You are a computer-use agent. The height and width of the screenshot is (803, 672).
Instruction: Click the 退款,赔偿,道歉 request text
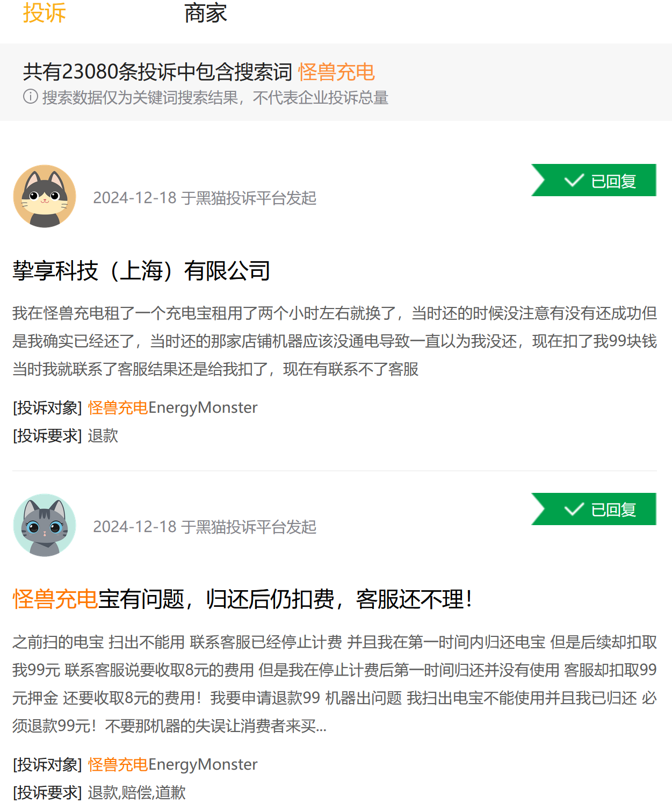pos(137,792)
